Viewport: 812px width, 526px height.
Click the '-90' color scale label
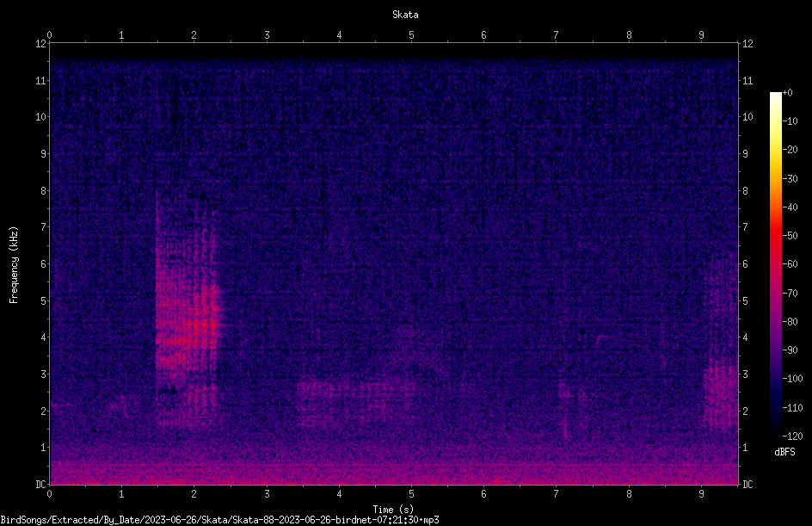[790, 350]
